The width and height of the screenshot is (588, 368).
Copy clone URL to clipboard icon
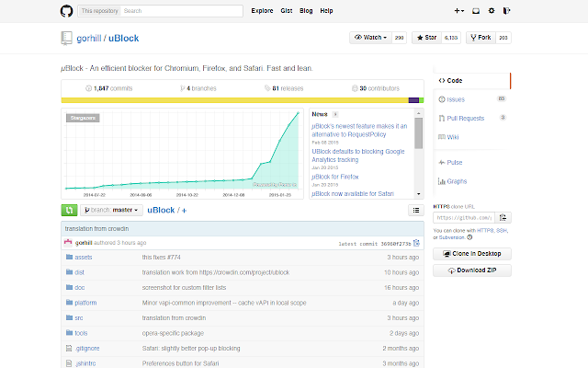pos(503,218)
